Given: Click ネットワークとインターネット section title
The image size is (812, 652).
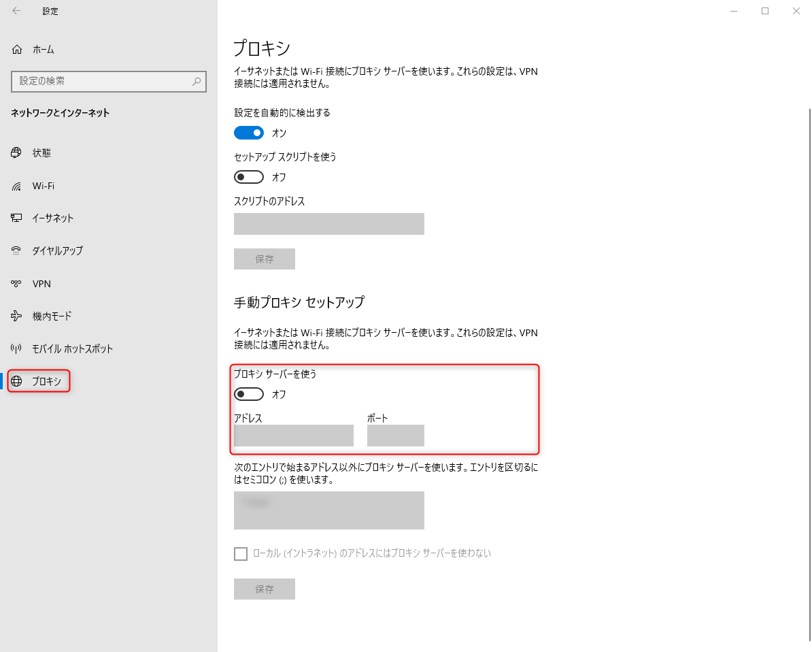Looking at the screenshot, I should tap(60, 113).
